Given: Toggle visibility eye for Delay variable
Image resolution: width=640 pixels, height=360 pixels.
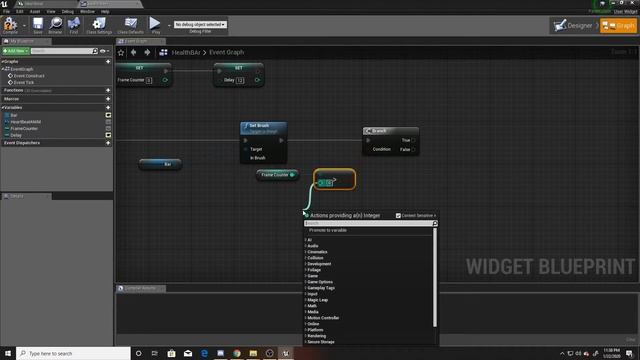Looking at the screenshot, I should tap(108, 135).
